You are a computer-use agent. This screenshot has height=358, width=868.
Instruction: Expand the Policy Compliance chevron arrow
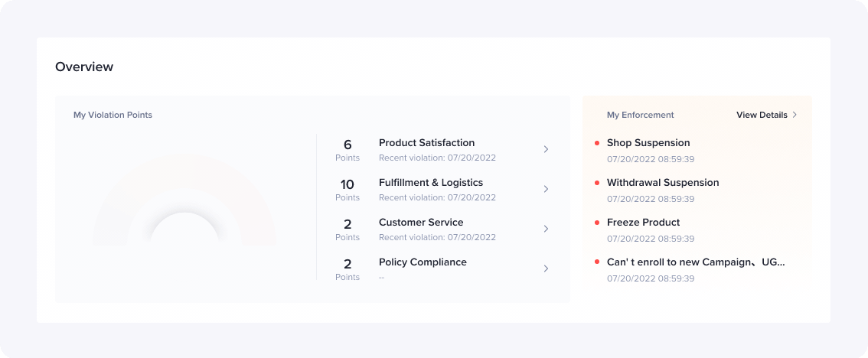tap(546, 268)
